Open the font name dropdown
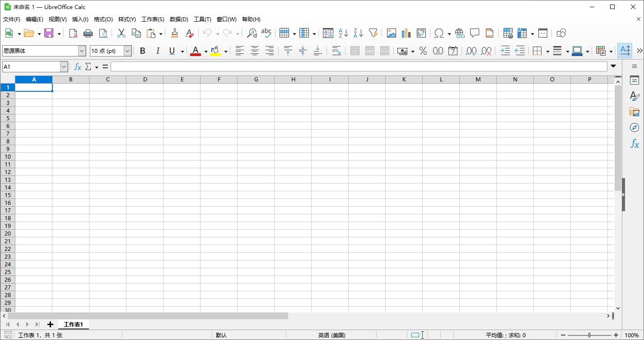Screen dimensions: 644x340 tap(82, 51)
